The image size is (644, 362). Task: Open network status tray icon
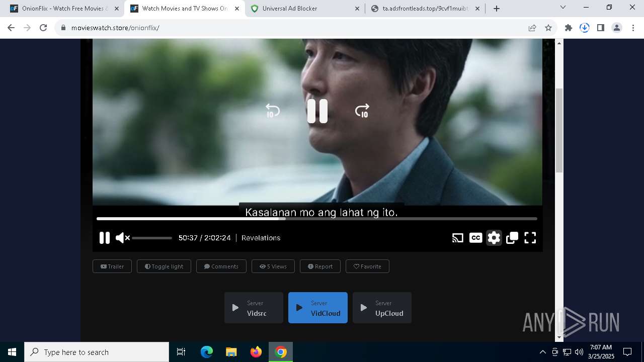(567, 352)
